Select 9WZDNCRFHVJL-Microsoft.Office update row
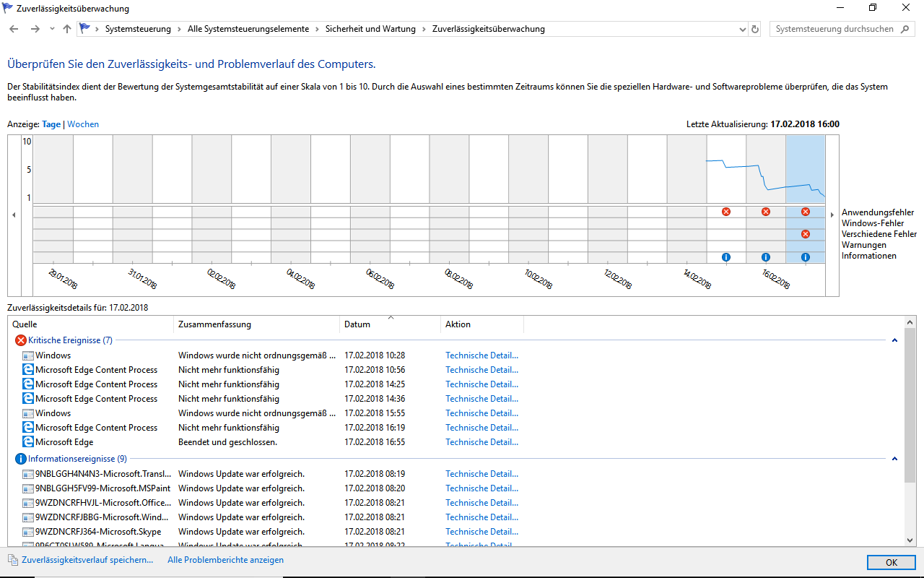The height and width of the screenshot is (578, 924). 456,503
